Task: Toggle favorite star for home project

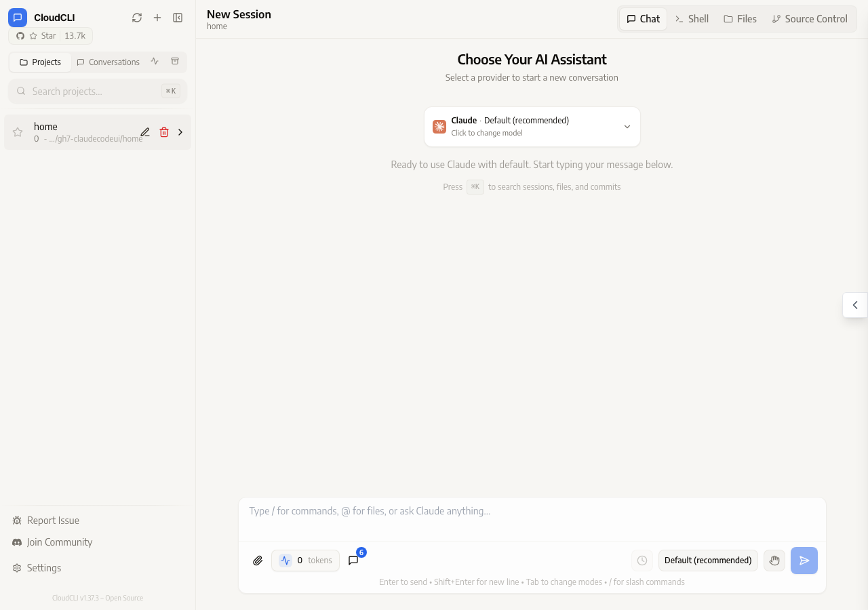Action: click(x=18, y=132)
